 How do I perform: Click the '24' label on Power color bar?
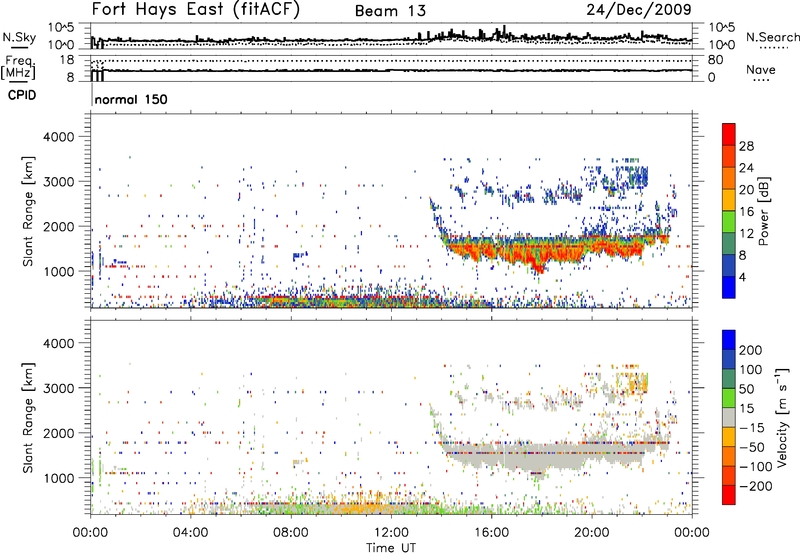tap(746, 168)
